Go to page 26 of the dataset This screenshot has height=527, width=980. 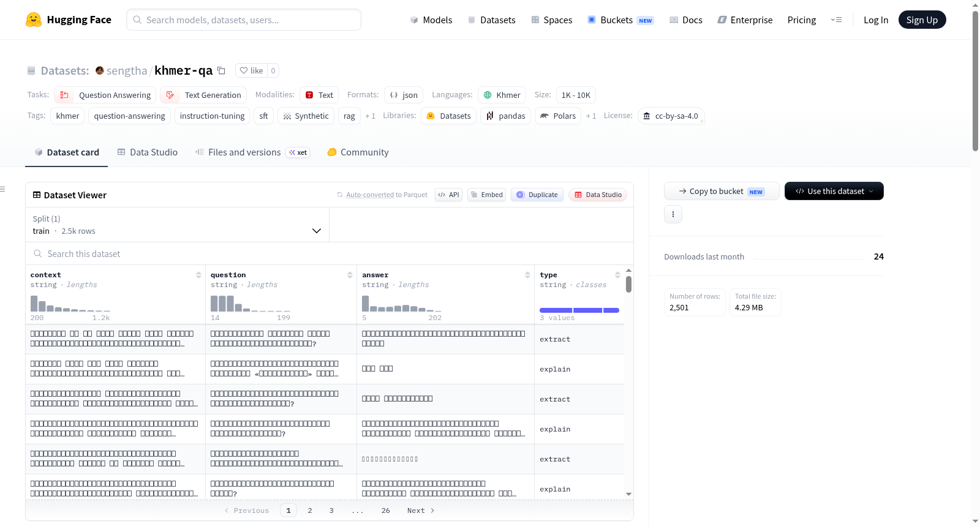point(385,510)
